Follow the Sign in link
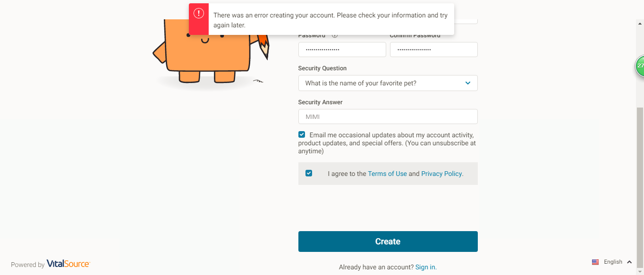 [x=425, y=267]
